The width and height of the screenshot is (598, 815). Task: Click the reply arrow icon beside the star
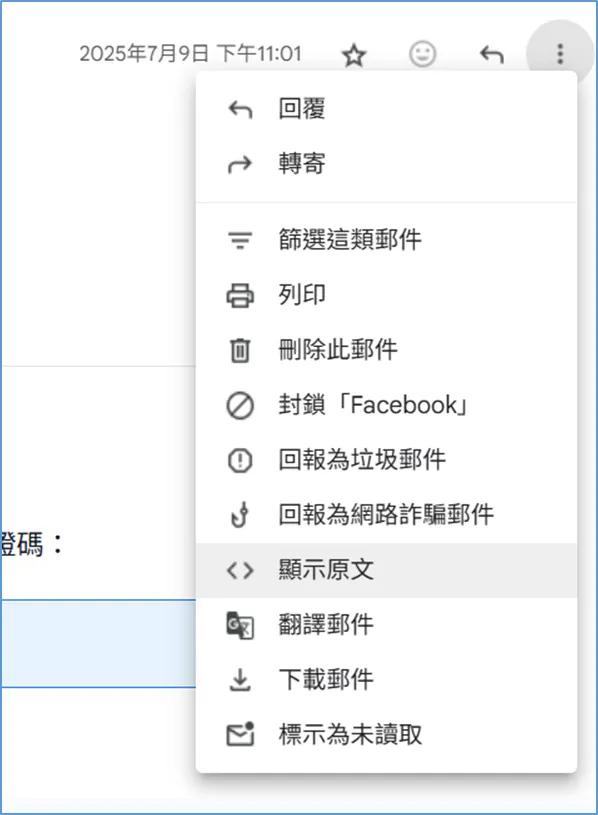[x=490, y=55]
